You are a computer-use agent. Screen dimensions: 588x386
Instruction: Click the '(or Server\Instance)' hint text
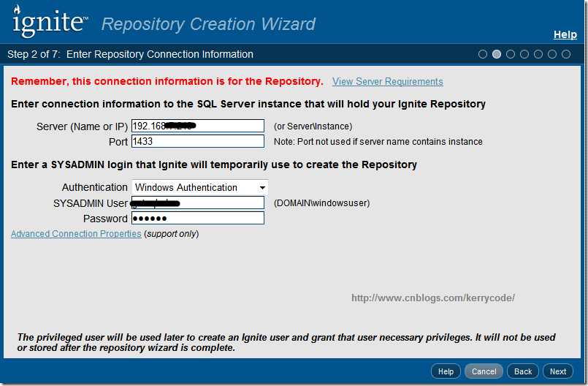click(x=313, y=126)
